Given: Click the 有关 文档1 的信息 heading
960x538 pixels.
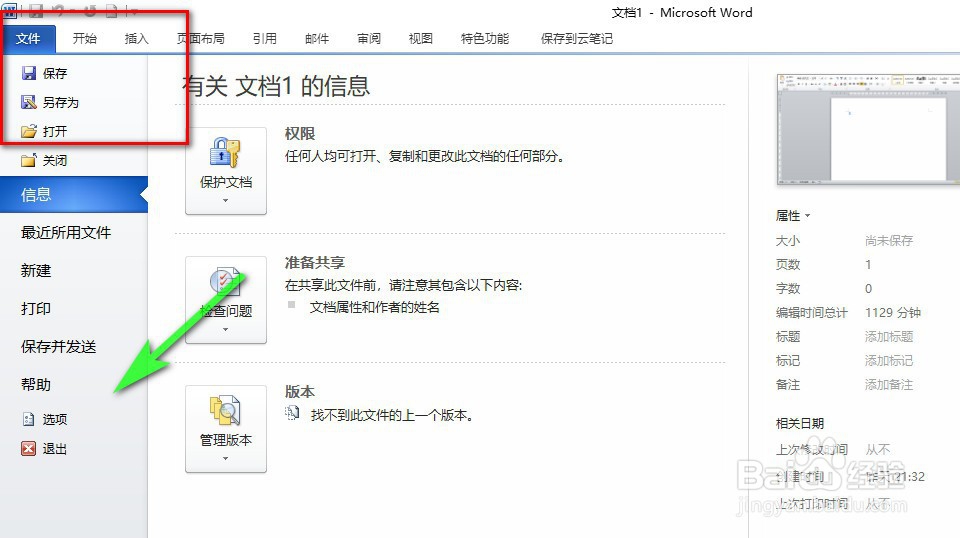Looking at the screenshot, I should [x=276, y=86].
